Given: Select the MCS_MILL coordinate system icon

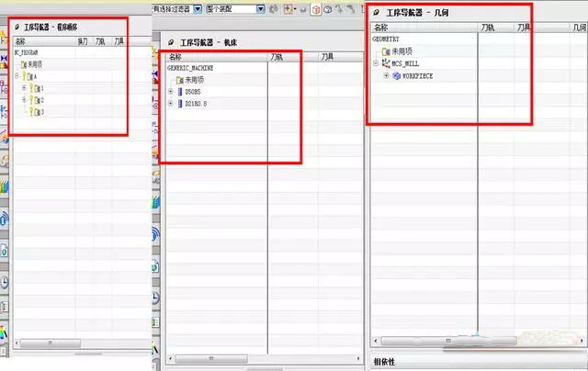Looking at the screenshot, I should [386, 63].
